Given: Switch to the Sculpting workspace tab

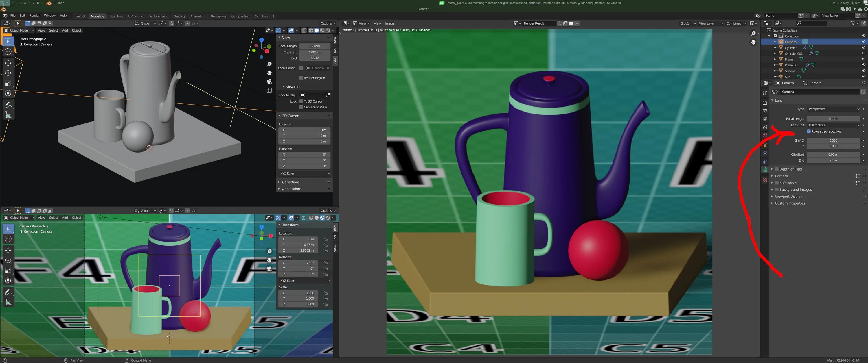Looking at the screenshot, I should point(116,16).
